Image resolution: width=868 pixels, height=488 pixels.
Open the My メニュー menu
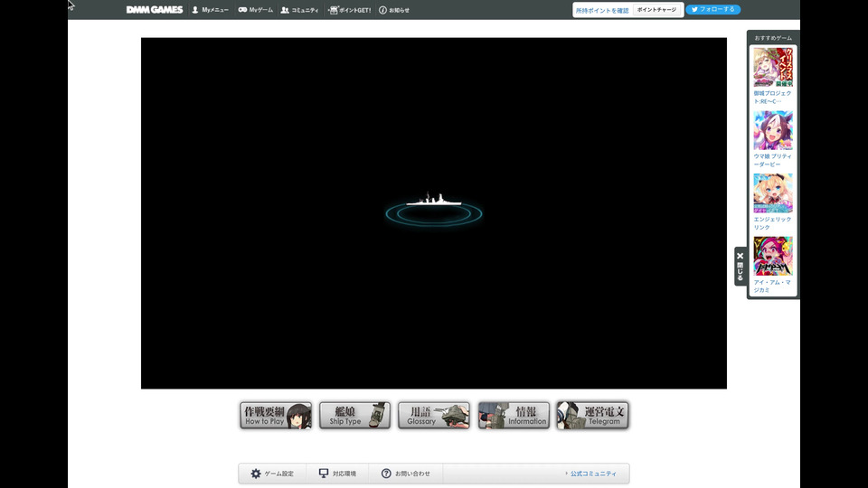[211, 10]
